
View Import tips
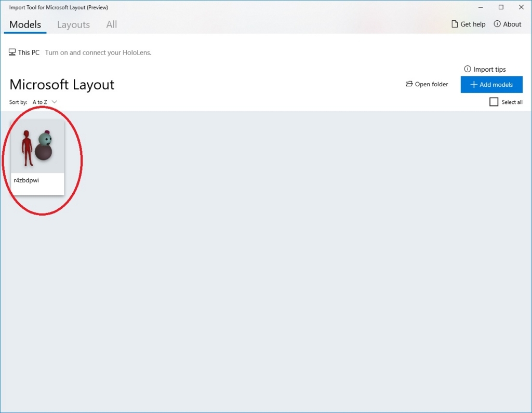pyautogui.click(x=485, y=69)
